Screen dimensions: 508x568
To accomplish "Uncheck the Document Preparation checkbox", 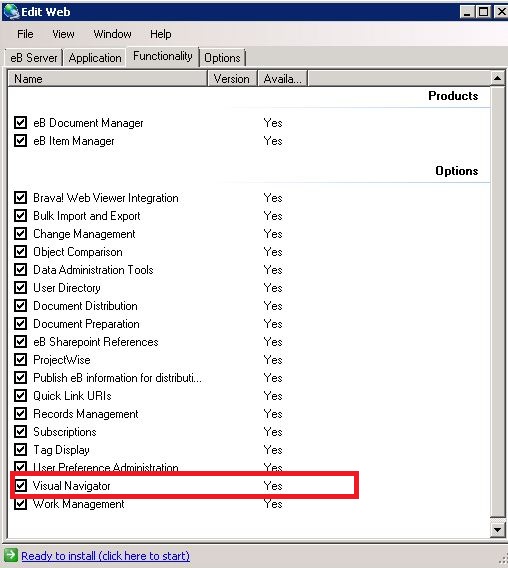I will 21,323.
